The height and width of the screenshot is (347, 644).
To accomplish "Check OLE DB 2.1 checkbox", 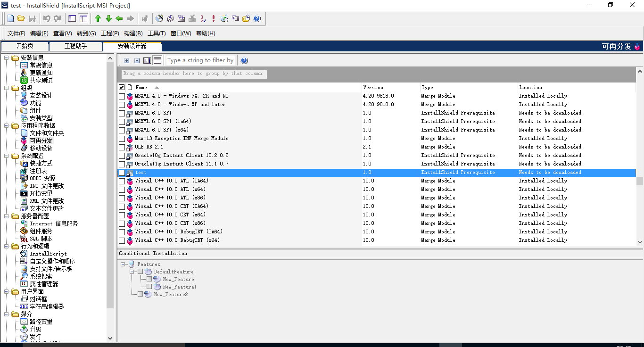I will [x=122, y=147].
